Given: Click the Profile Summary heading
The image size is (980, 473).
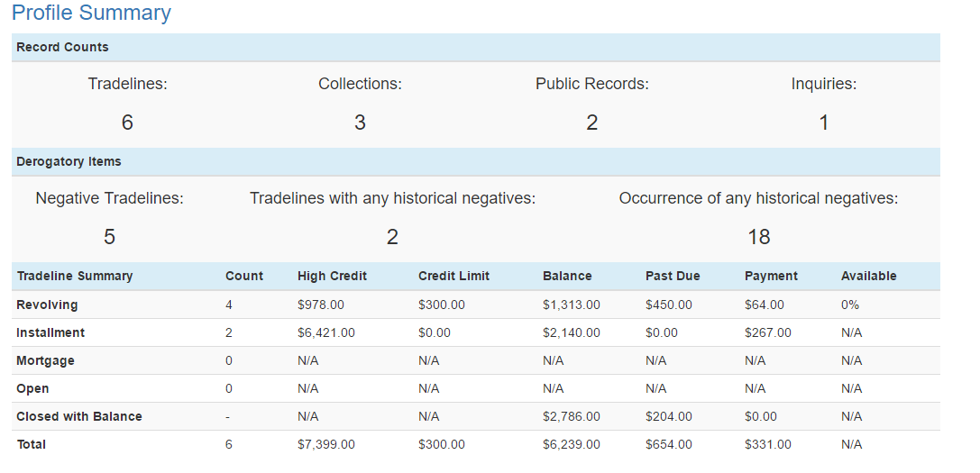Looking at the screenshot, I should [x=91, y=13].
